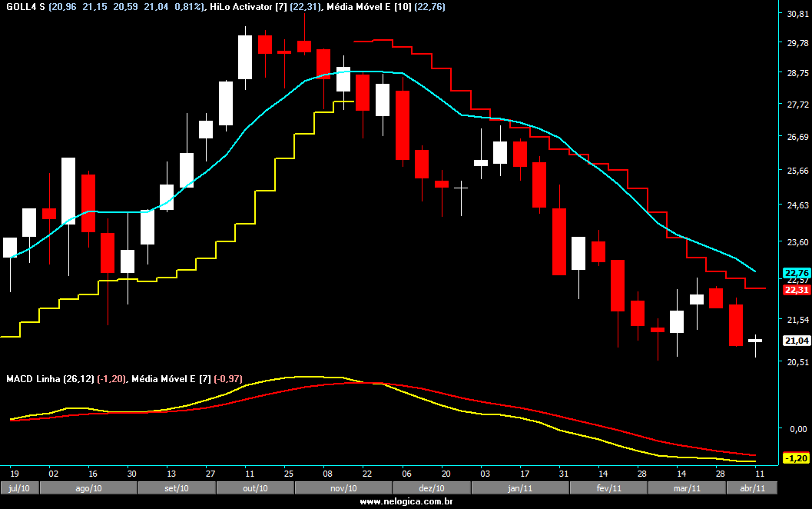Click the (-0,97) signal value
The width and height of the screenshot is (812, 509).
pyautogui.click(x=228, y=379)
